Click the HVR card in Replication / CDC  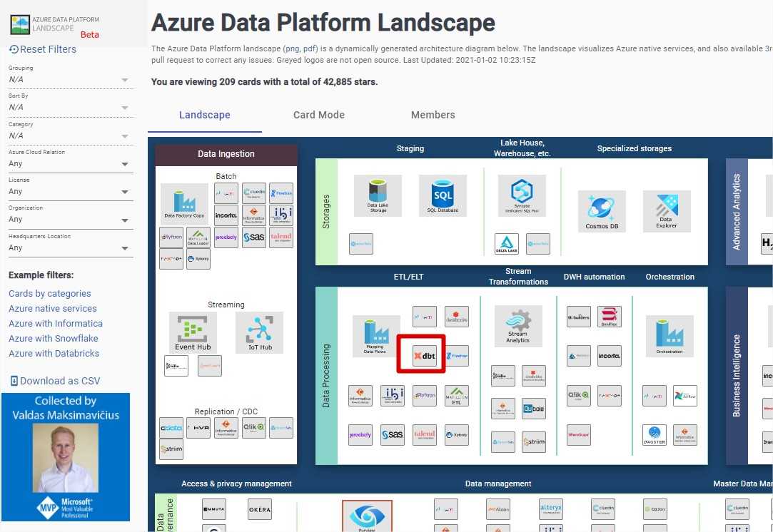coord(198,428)
